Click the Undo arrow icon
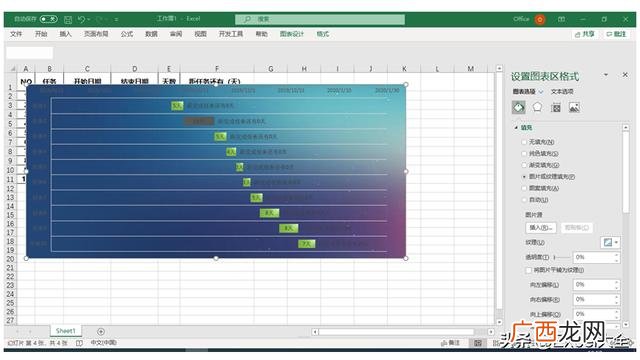Image resolution: width=640 pixels, height=360 pixels. (x=81, y=19)
